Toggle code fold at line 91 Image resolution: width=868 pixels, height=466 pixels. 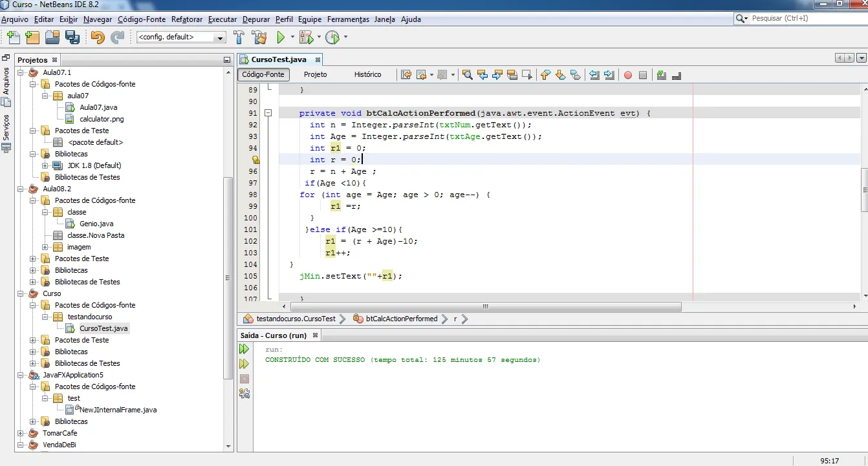(x=267, y=113)
